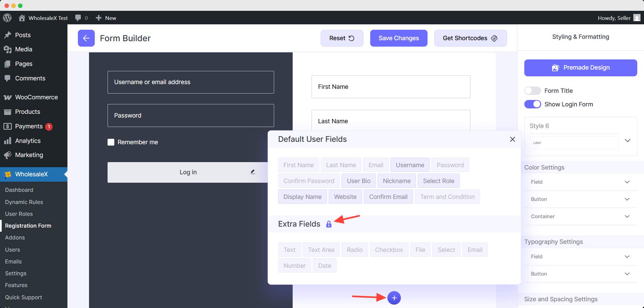Click the back arrow button beside Form Builder
Viewport: 644px width, 308px height.
86,38
